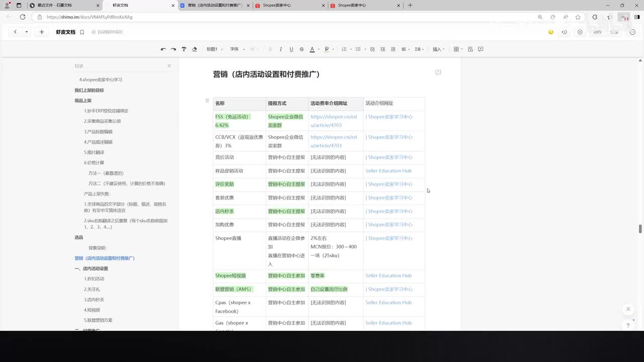The image size is (644, 362).
Task: Close the 目录 outline panel
Action: (x=169, y=66)
